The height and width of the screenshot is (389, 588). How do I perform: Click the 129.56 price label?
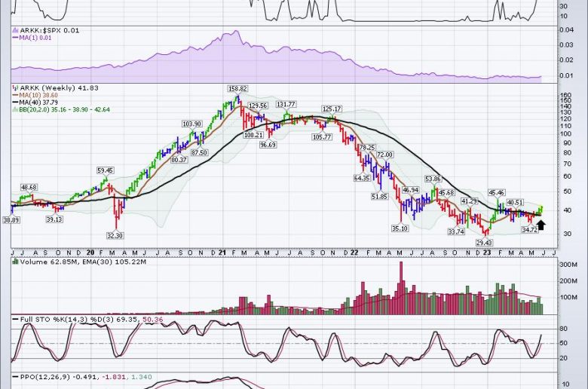click(258, 106)
